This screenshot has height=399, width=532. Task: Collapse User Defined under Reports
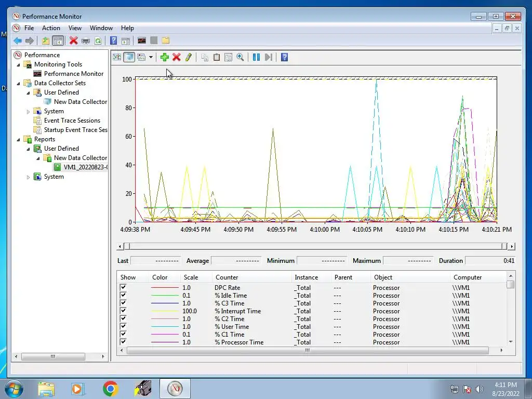pos(28,149)
